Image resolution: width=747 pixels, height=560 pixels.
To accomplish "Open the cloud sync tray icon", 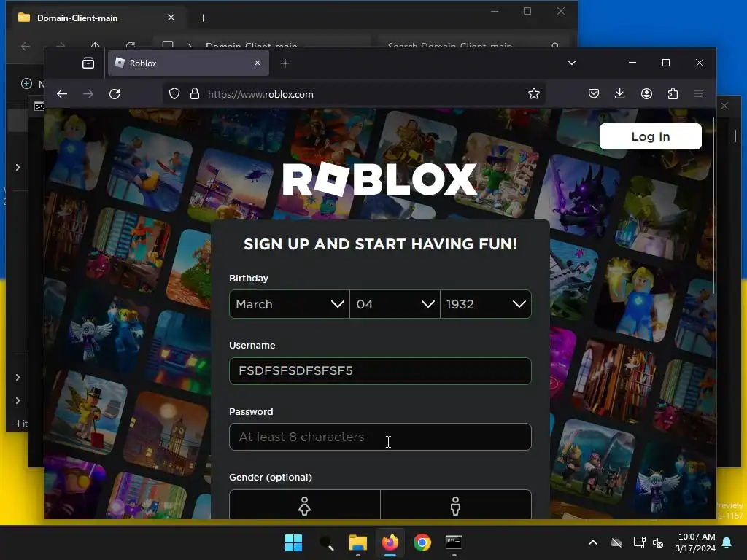I will coord(616,542).
